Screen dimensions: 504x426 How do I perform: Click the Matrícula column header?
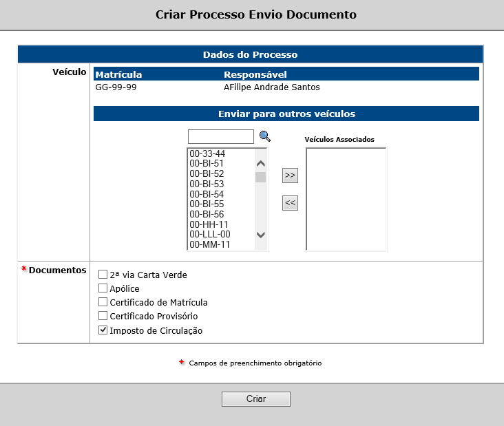point(118,74)
